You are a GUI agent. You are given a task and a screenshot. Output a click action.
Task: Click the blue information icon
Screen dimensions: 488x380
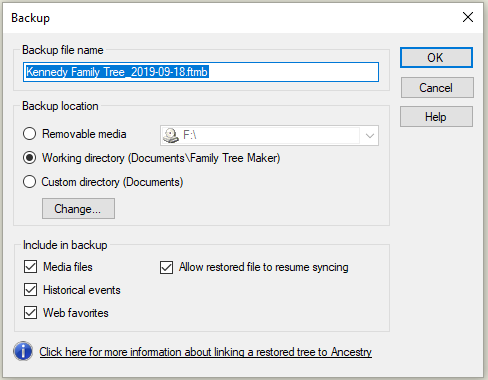tap(23, 351)
